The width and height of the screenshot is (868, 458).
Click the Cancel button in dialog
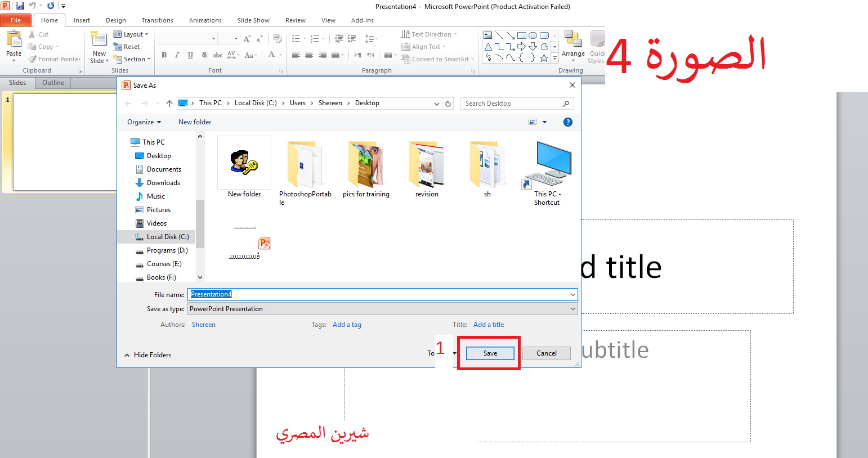[546, 353]
